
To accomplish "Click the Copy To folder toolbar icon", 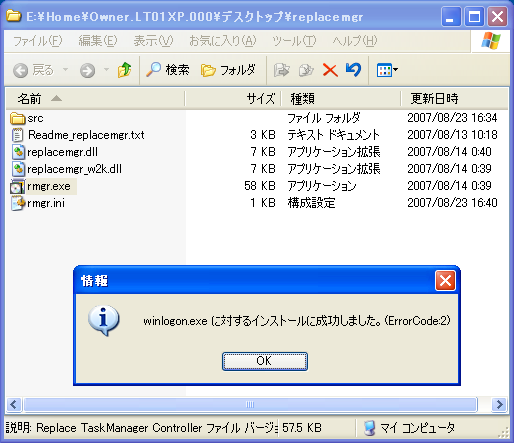I will tap(306, 70).
